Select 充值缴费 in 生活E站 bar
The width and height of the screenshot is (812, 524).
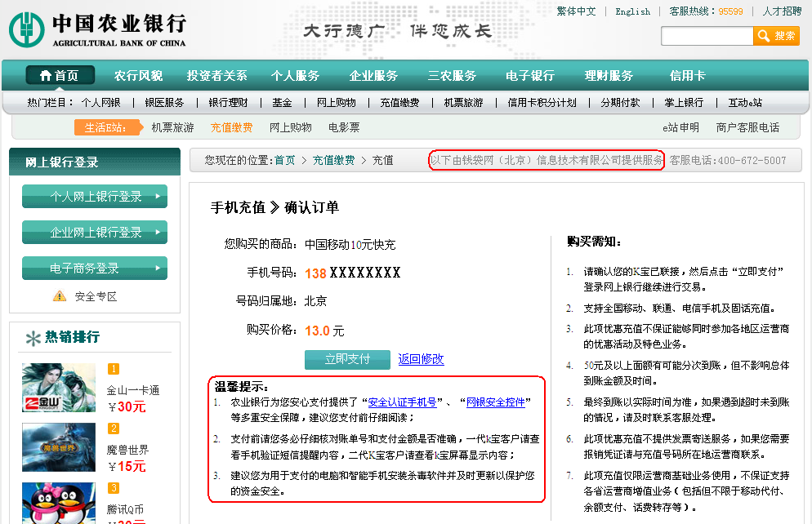click(x=231, y=127)
